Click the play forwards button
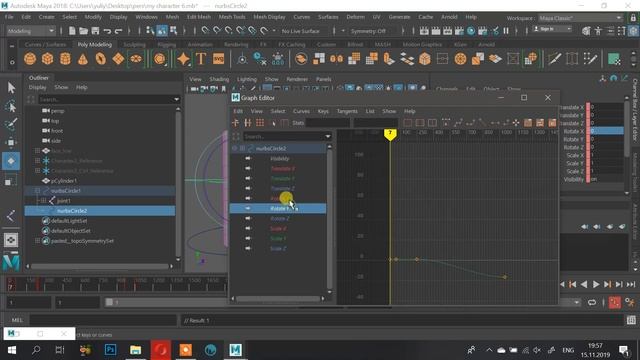 (596, 284)
